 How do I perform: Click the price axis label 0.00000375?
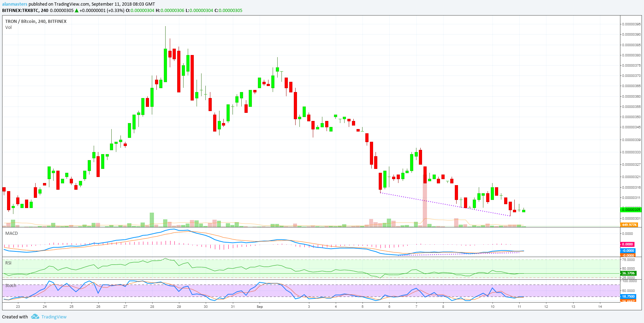[x=631, y=66]
